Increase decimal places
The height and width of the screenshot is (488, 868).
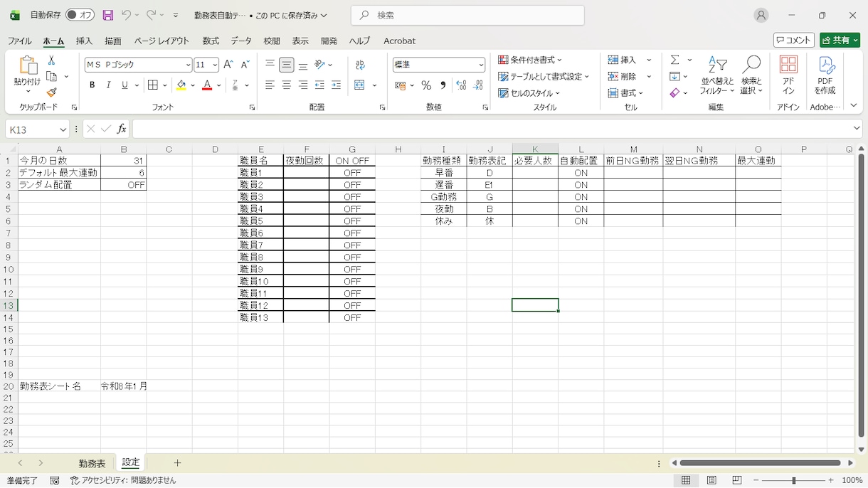(461, 85)
